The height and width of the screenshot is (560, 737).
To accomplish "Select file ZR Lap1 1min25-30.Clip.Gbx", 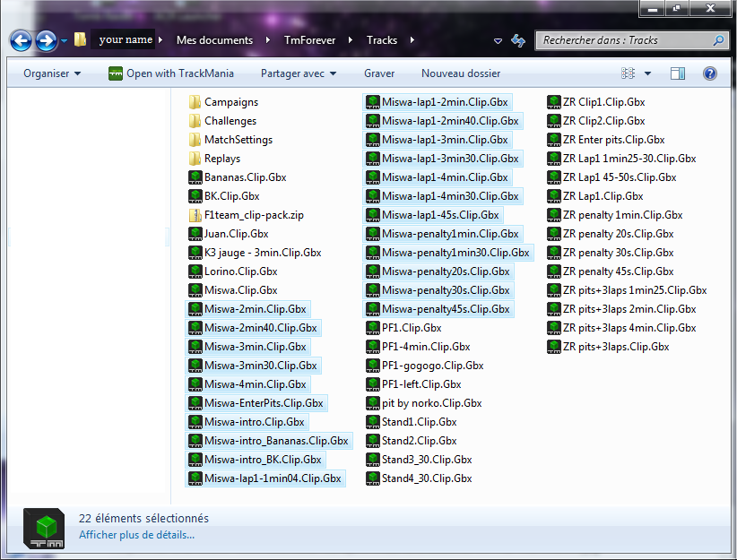I will (622, 159).
